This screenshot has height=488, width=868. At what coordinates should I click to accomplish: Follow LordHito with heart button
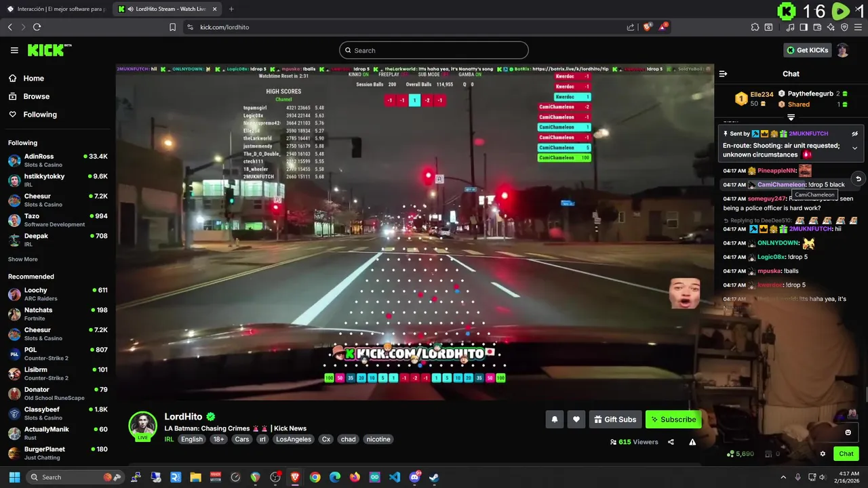click(x=576, y=420)
